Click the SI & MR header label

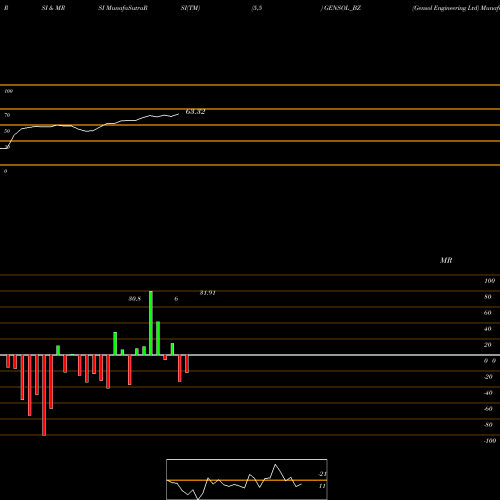point(53,8)
